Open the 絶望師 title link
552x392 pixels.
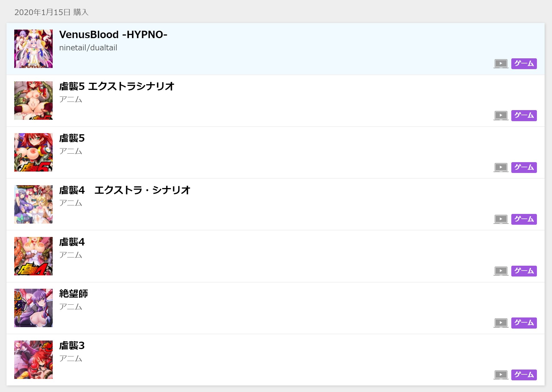[x=73, y=294]
